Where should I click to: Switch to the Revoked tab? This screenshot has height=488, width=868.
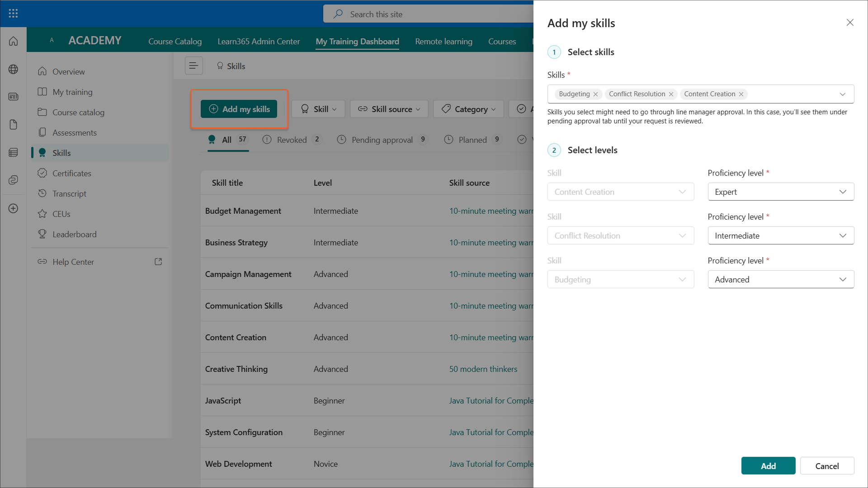pyautogui.click(x=292, y=140)
